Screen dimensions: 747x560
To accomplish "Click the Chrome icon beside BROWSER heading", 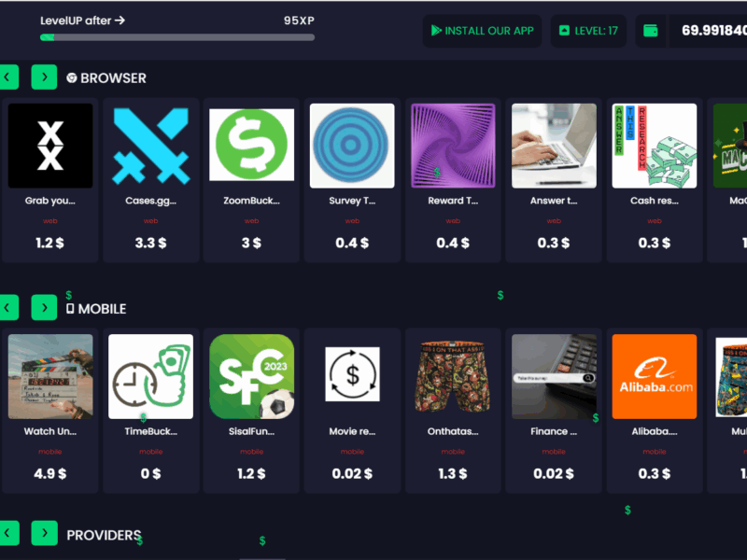I will pyautogui.click(x=72, y=77).
